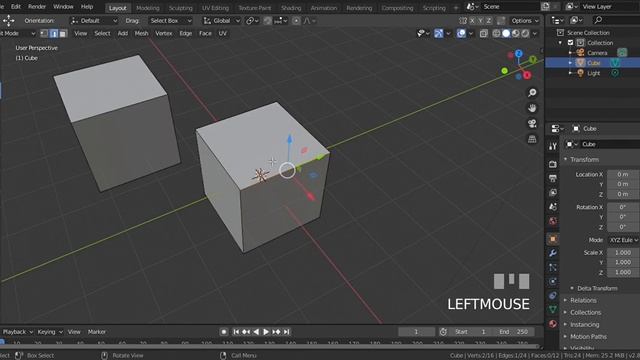The height and width of the screenshot is (360, 640).
Task: Click the Location X value field
Action: pos(623,174)
